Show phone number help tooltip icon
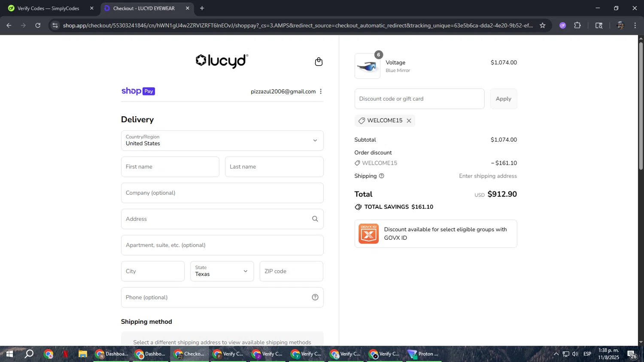 click(x=315, y=297)
